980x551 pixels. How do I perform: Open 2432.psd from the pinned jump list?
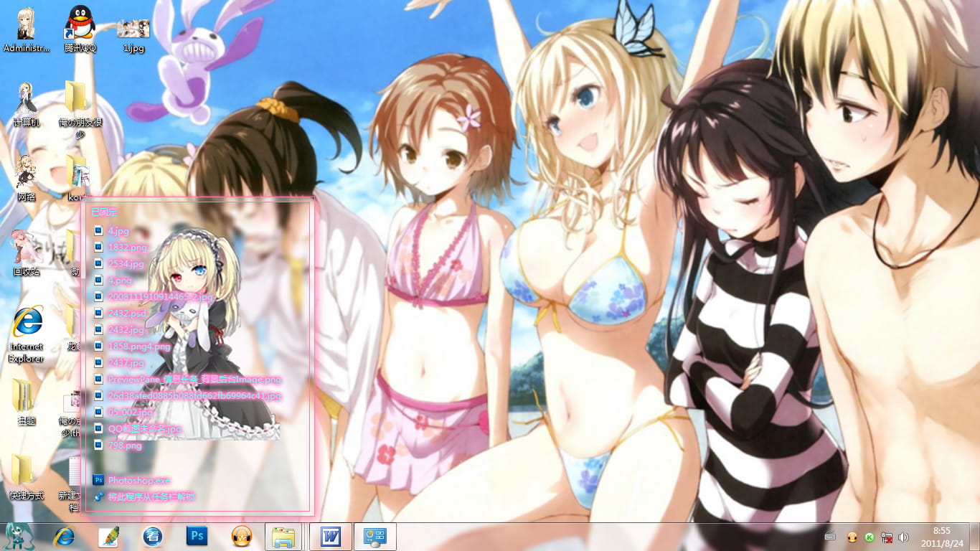125,314
